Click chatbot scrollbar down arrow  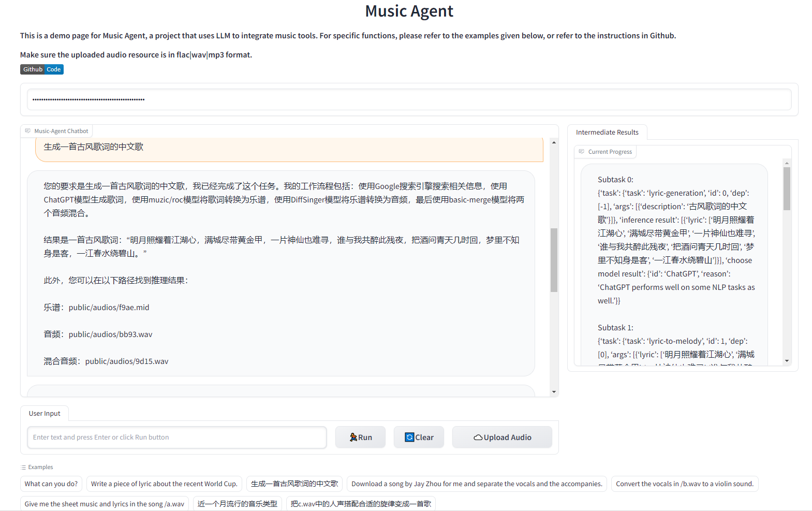[x=554, y=392]
